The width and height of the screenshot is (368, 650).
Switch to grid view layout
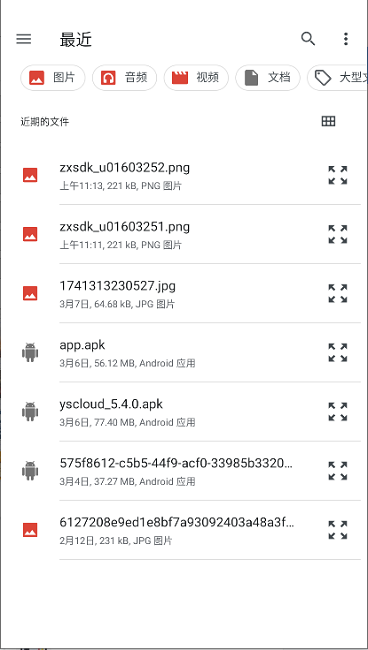click(x=328, y=121)
